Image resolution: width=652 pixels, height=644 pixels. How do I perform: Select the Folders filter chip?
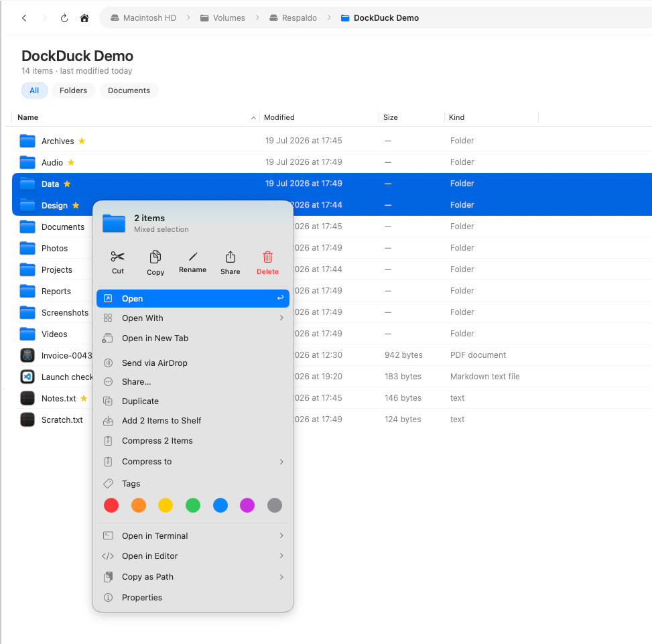pyautogui.click(x=73, y=90)
